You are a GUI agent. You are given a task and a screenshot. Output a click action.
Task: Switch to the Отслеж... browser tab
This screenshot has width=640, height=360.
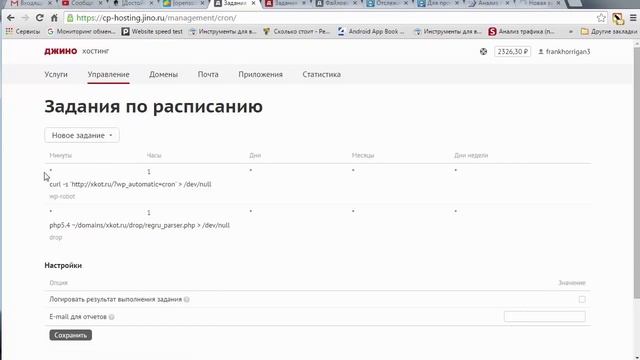[387, 3]
